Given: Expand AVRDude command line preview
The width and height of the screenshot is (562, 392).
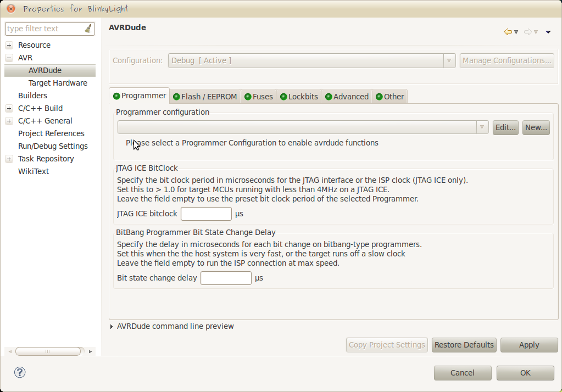Looking at the screenshot, I should [112, 327].
